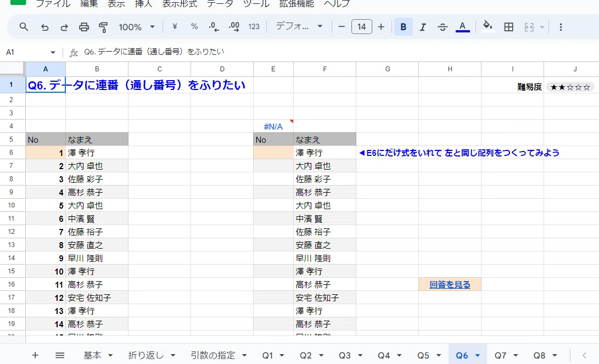Open the more toolbar options menu
The image size is (599, 364).
point(561,27)
